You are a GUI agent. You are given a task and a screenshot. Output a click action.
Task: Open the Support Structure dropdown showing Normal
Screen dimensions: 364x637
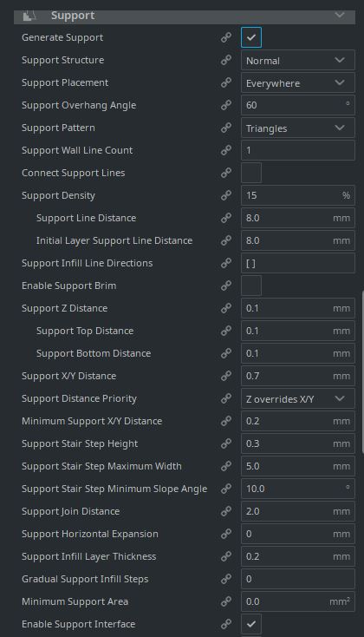coord(298,60)
